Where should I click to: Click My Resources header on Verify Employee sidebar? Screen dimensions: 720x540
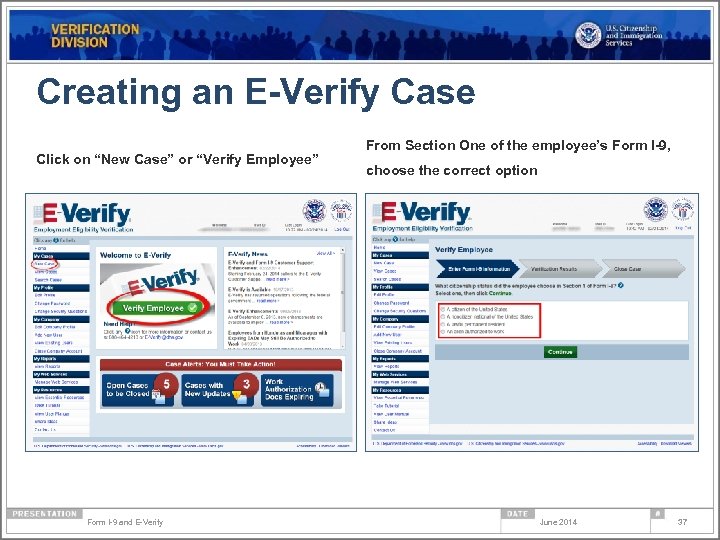(x=400, y=390)
